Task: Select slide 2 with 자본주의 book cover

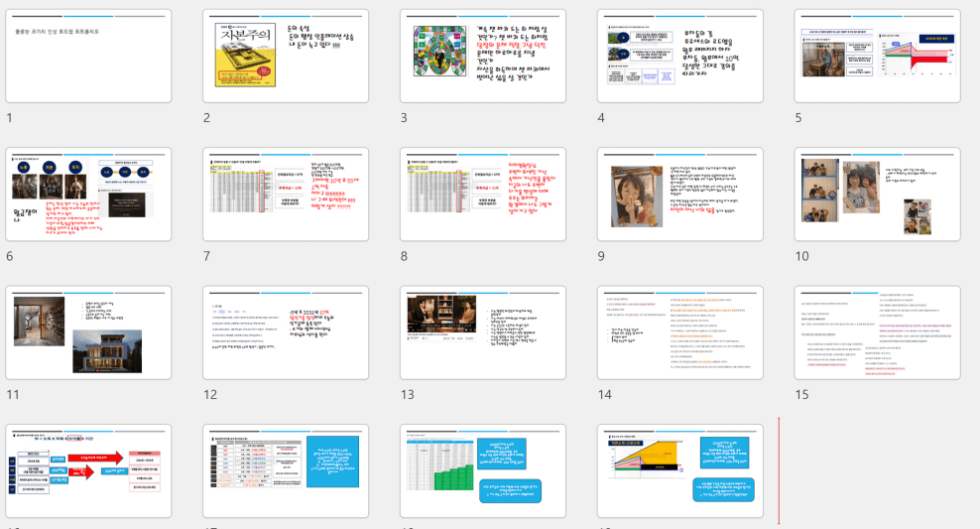Action: pyautogui.click(x=286, y=57)
